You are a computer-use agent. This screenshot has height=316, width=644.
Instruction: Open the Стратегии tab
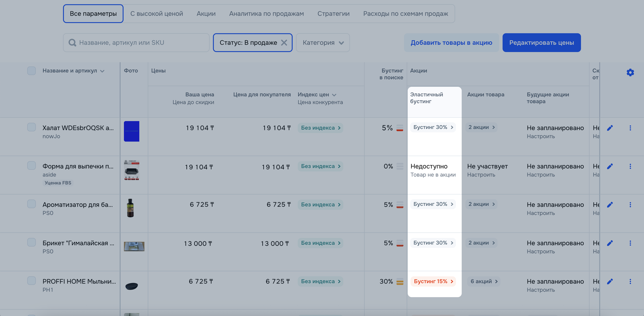(x=333, y=14)
